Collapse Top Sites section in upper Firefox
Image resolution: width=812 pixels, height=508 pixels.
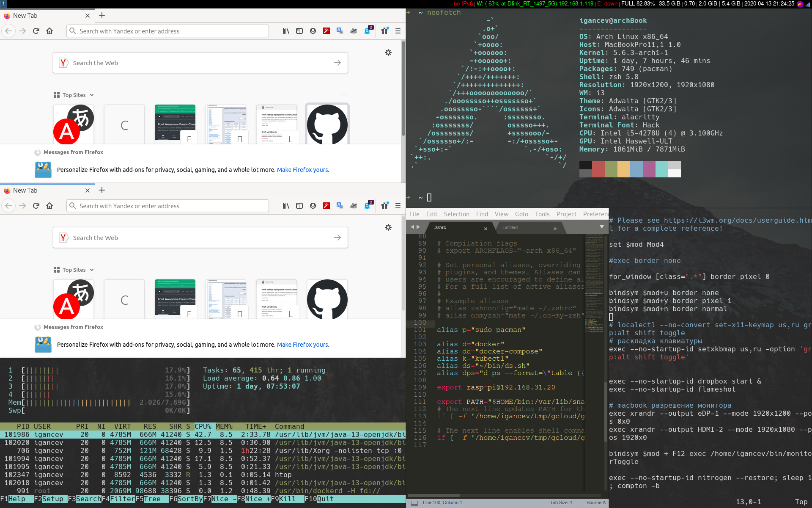[92, 95]
